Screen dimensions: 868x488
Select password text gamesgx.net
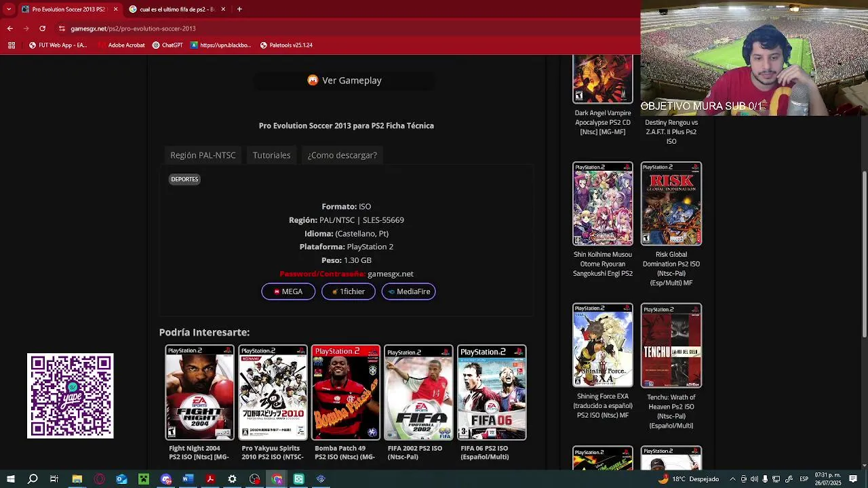[x=391, y=274]
